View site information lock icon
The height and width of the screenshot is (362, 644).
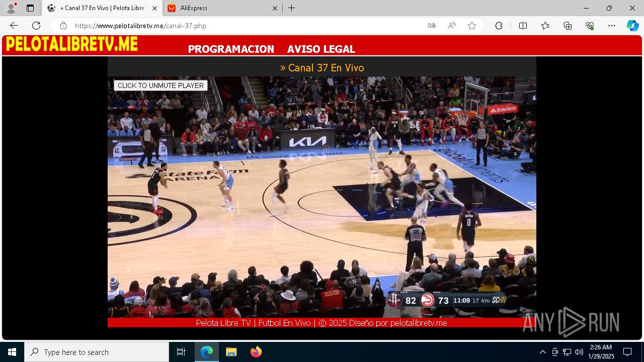(63, 26)
